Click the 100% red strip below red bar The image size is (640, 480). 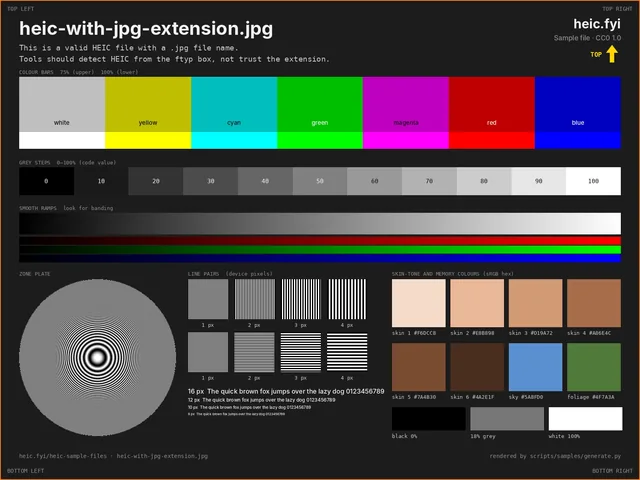pos(492,140)
